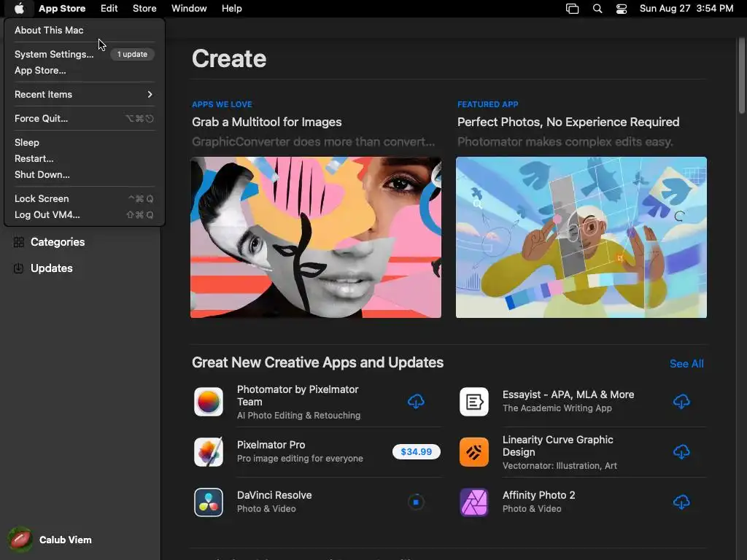Image resolution: width=747 pixels, height=560 pixels.
Task: Choose App Store… in the Apple menu
Action: (x=85, y=70)
